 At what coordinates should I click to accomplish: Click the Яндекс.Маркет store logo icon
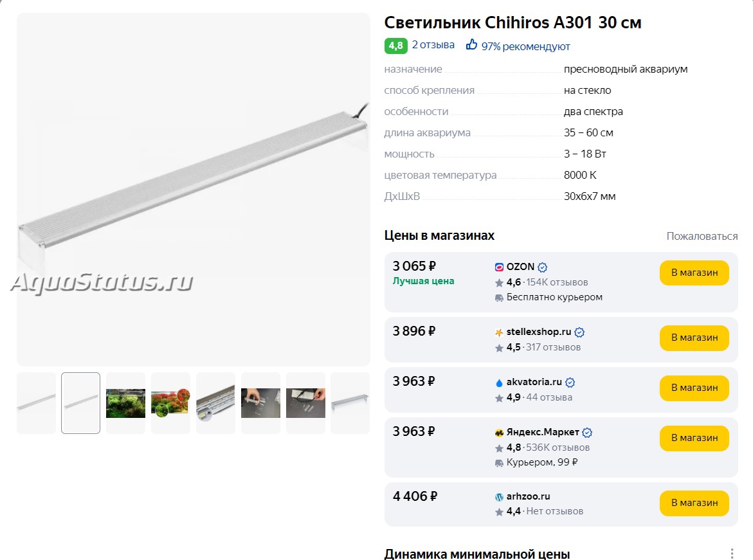click(499, 433)
